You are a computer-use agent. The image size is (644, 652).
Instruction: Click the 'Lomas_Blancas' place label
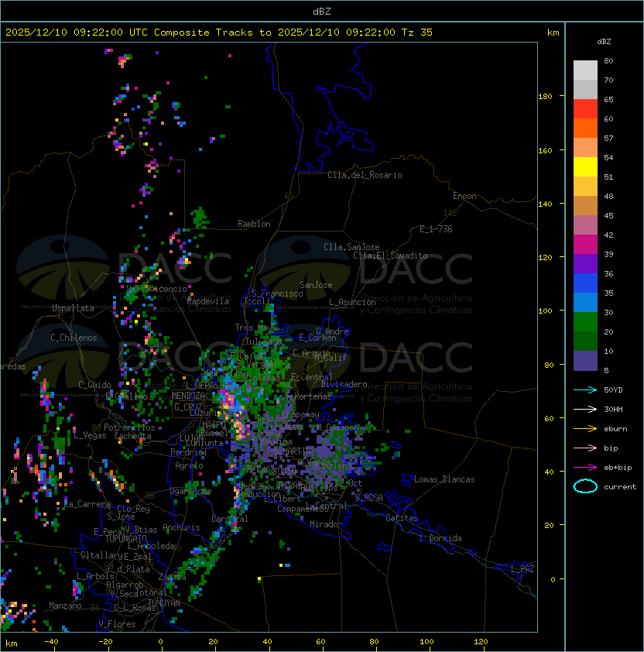point(444,479)
